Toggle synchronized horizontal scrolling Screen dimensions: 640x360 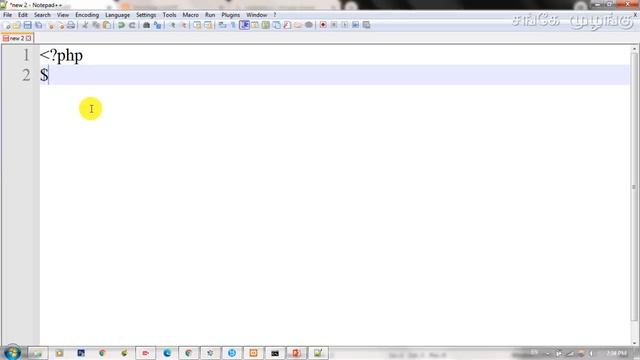click(x=208, y=25)
